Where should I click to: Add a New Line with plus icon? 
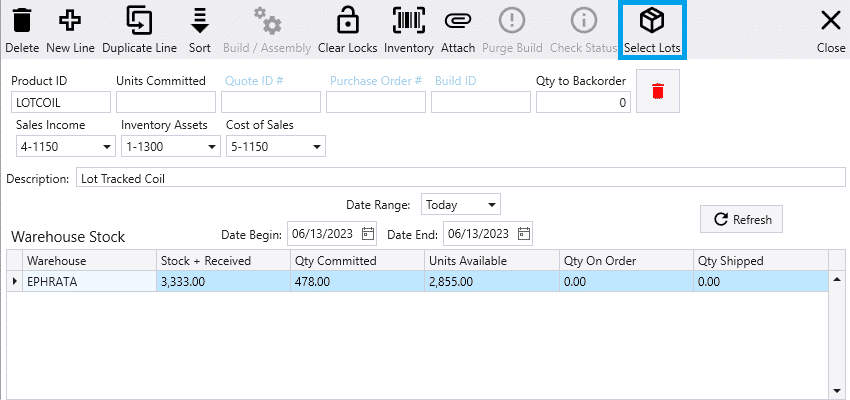point(71,21)
